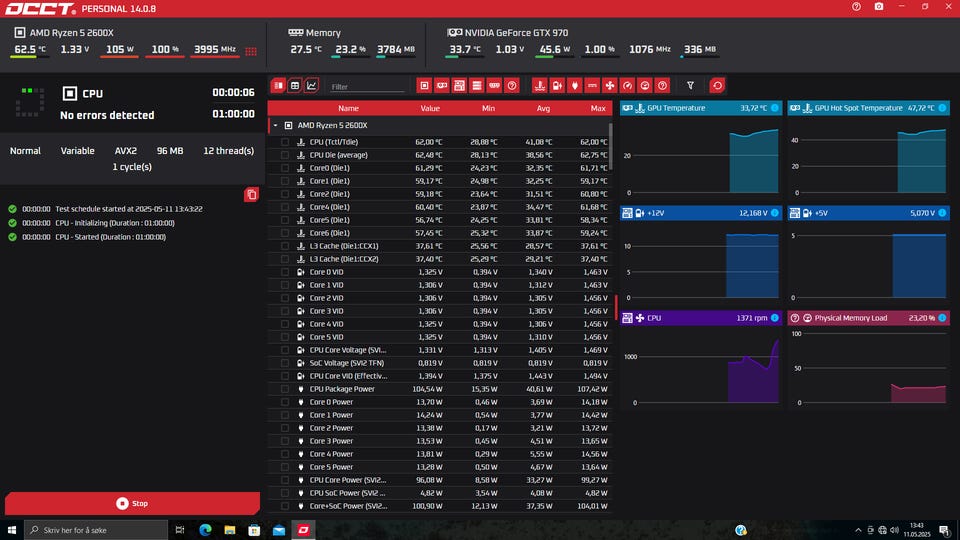Sort the table by Name column header
The image size is (960, 540).
348,108
